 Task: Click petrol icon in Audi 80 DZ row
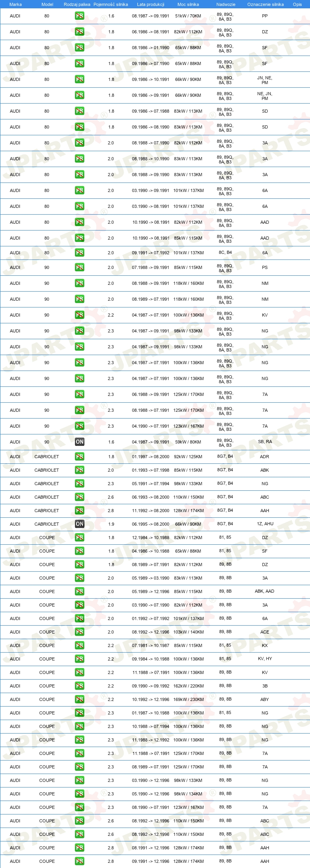80,32
